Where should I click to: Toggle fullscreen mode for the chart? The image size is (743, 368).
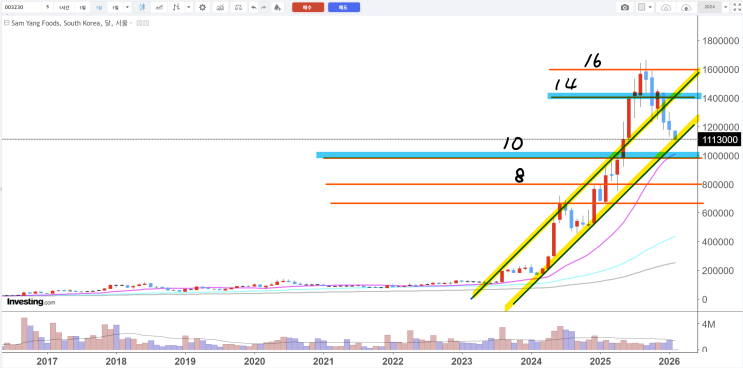(x=736, y=7)
